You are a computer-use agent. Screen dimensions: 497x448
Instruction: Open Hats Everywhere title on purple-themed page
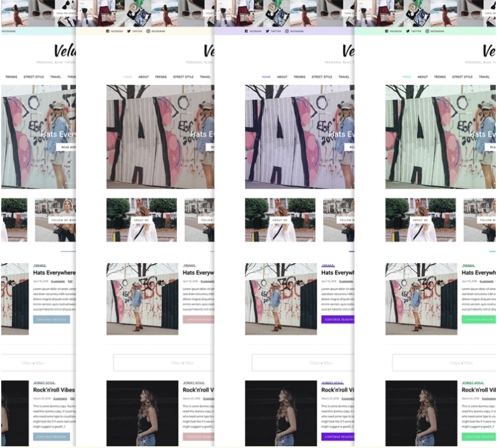338,273
